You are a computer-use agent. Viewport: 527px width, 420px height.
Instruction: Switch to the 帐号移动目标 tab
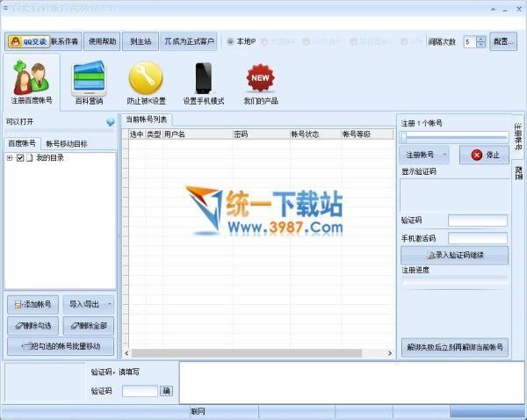click(66, 144)
